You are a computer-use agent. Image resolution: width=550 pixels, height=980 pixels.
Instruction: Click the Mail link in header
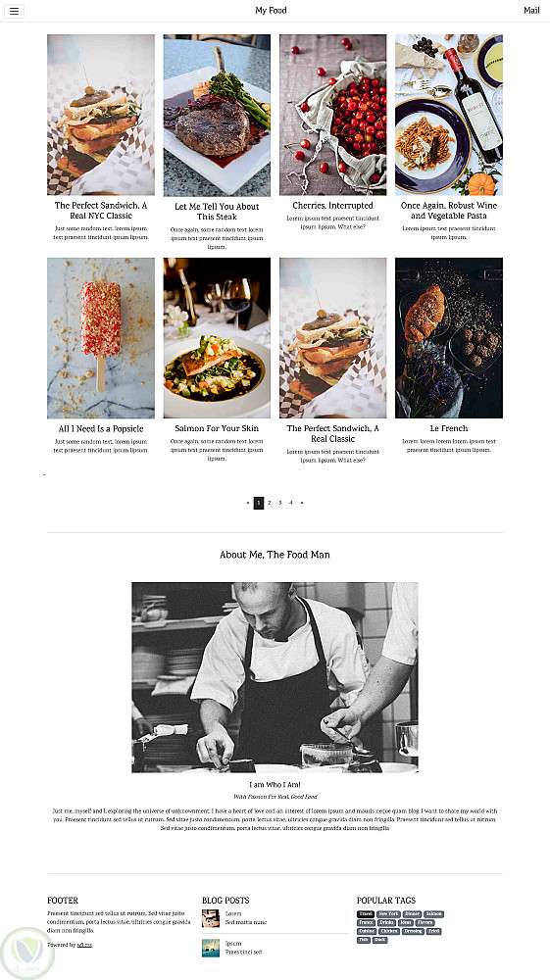coord(531,10)
